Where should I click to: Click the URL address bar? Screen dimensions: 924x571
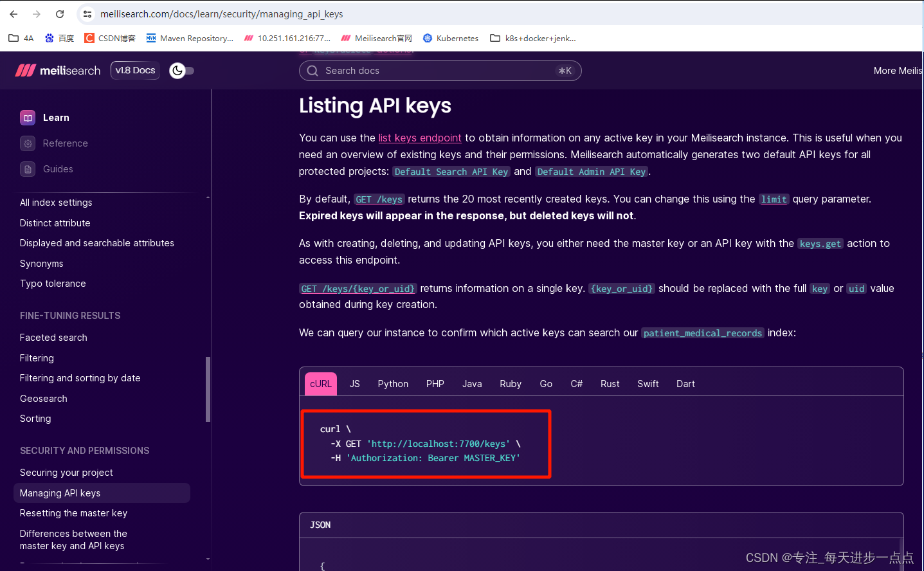click(x=502, y=14)
